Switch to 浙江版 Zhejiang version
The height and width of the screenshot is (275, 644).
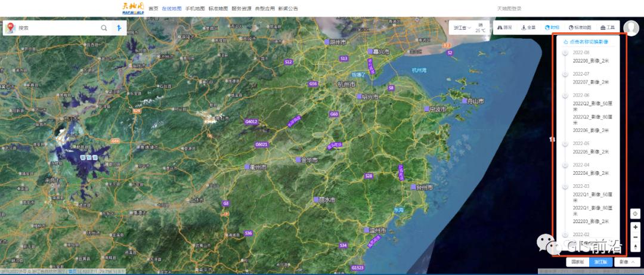pos(601,262)
